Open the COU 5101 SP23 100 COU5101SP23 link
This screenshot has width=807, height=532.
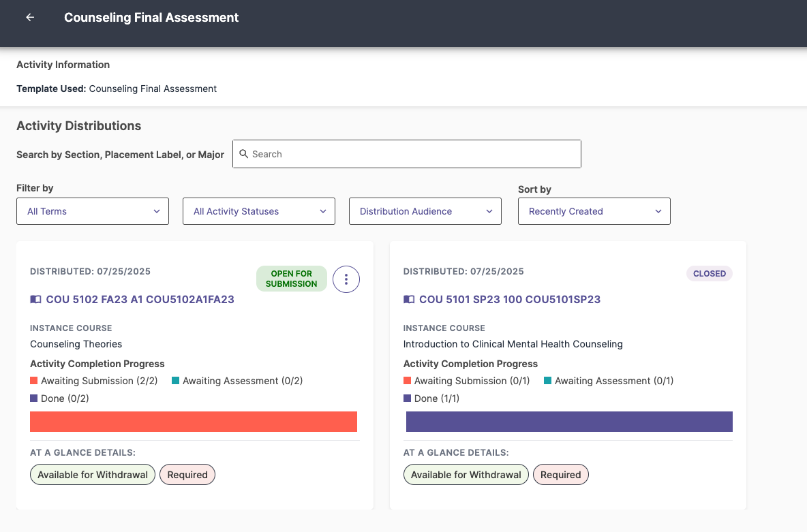click(510, 300)
